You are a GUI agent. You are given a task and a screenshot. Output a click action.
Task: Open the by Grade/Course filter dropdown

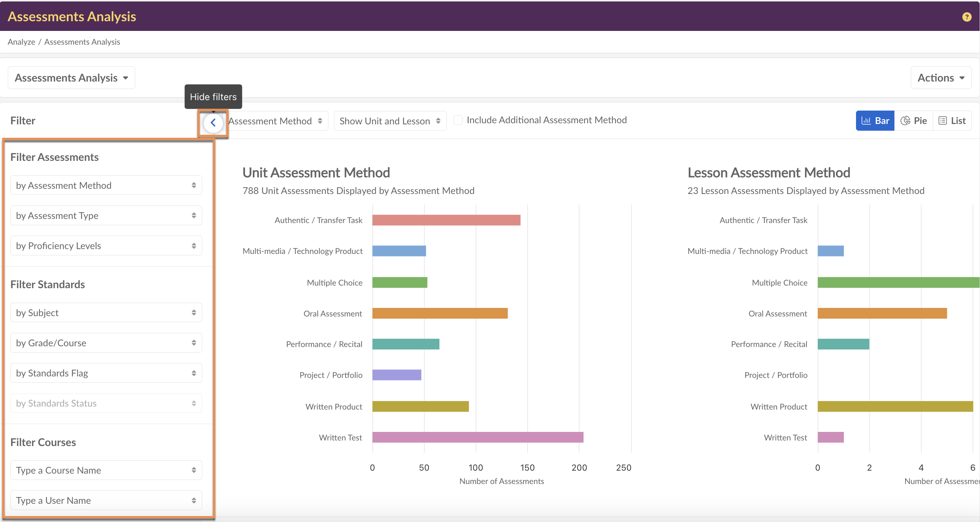pos(106,343)
